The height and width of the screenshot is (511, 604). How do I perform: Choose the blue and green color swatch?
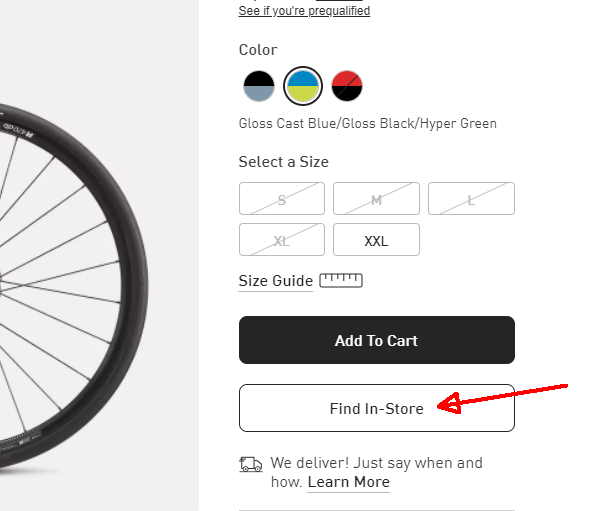point(303,86)
